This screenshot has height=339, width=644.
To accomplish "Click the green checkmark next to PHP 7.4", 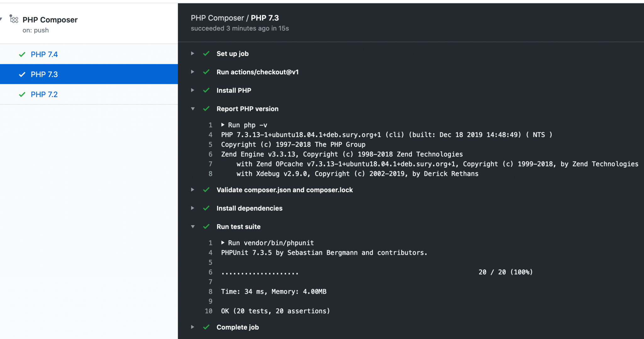I will pyautogui.click(x=22, y=54).
